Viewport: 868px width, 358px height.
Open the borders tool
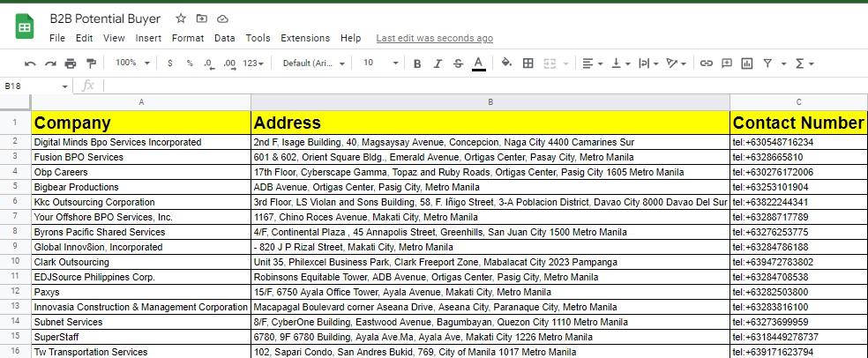click(x=528, y=63)
